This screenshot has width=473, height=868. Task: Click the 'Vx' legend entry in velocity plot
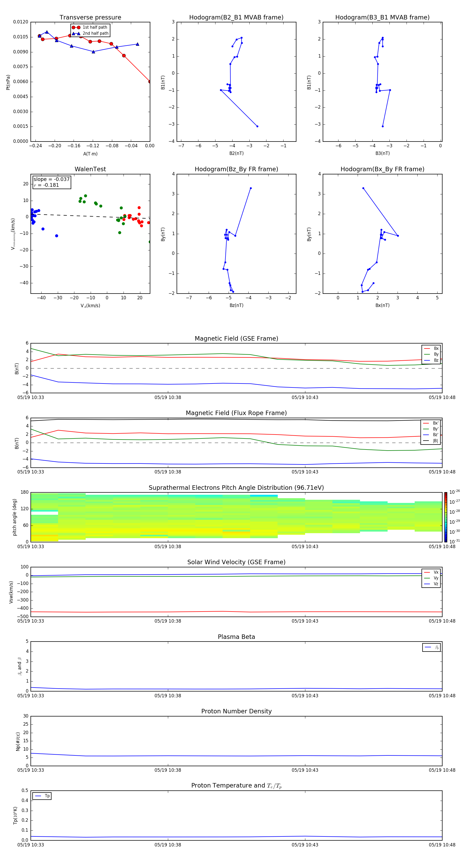click(x=431, y=573)
